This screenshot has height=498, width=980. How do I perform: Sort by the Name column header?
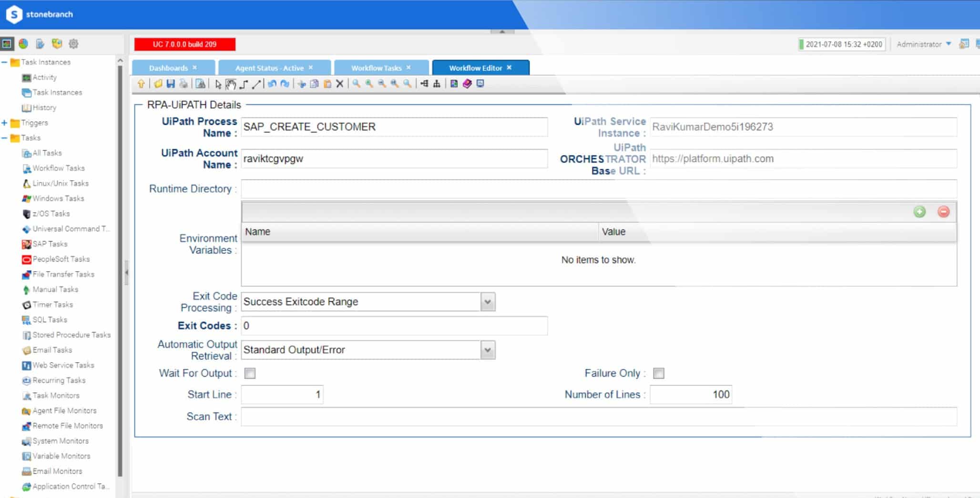(x=420, y=232)
